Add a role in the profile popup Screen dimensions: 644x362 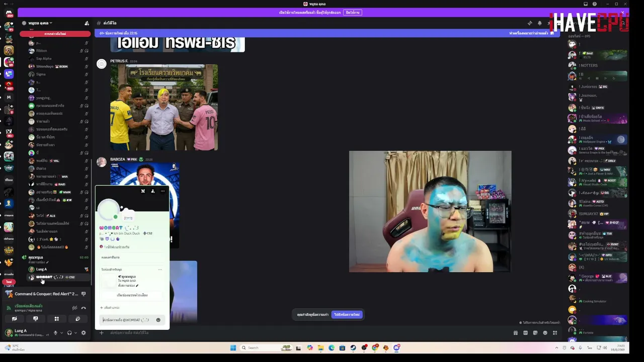point(110,308)
